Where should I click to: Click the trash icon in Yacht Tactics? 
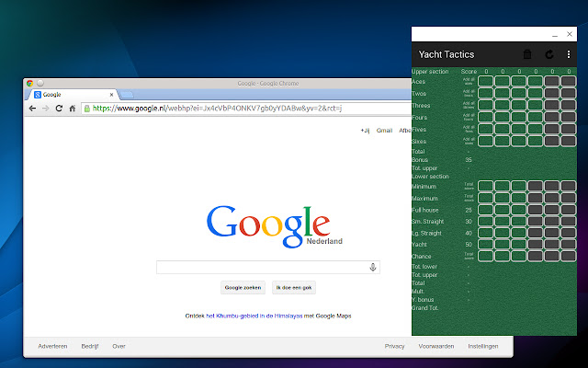pyautogui.click(x=527, y=54)
